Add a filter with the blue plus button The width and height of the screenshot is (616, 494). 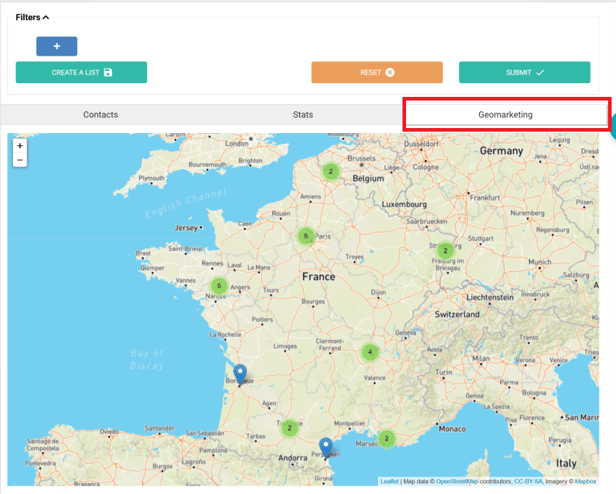[56, 46]
